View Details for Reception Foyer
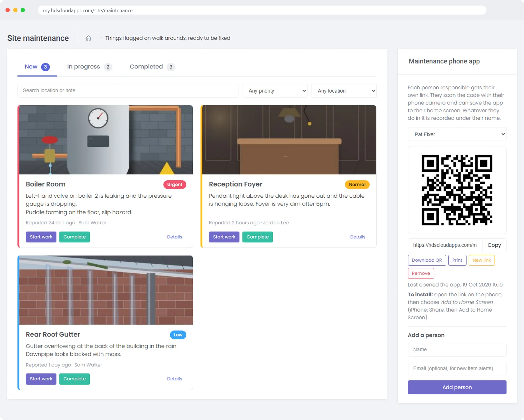 click(357, 237)
